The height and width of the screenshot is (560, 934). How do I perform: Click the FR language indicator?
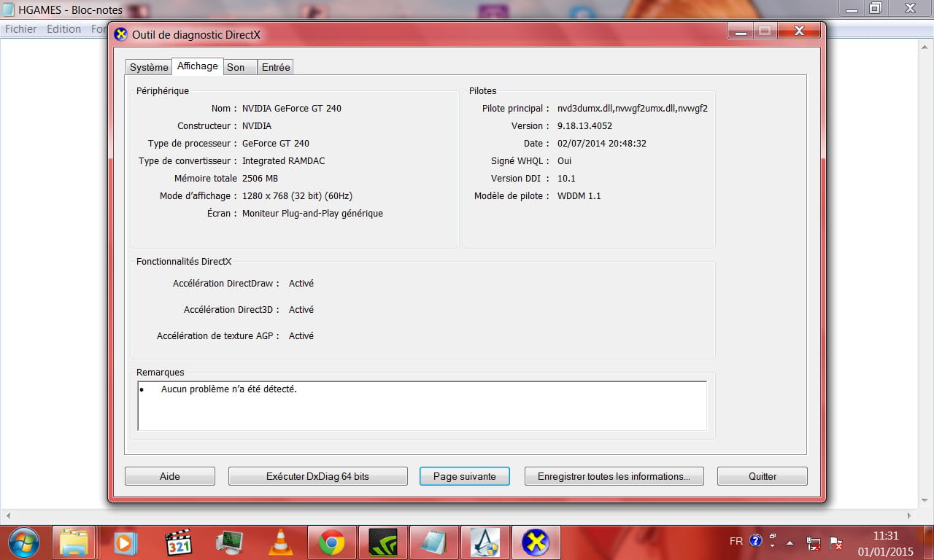[736, 542]
